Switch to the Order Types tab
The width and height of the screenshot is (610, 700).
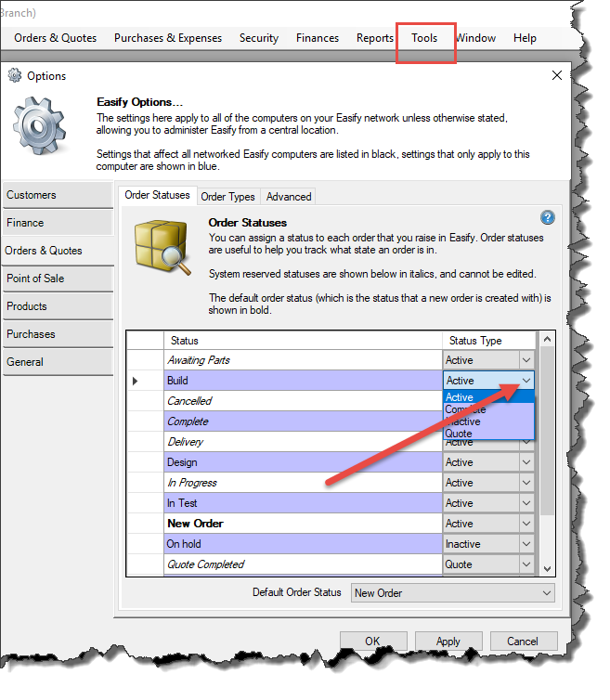[227, 196]
